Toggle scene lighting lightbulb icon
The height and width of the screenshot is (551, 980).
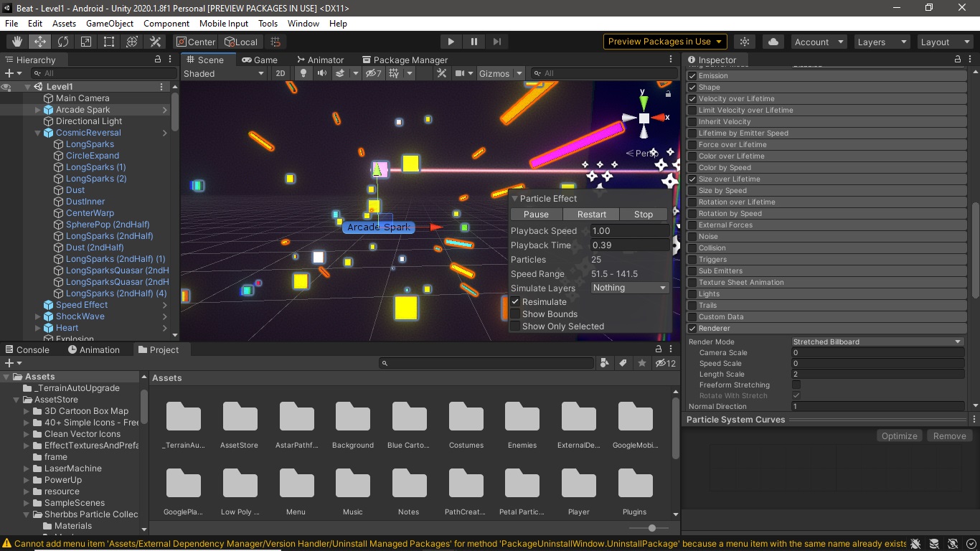(303, 73)
